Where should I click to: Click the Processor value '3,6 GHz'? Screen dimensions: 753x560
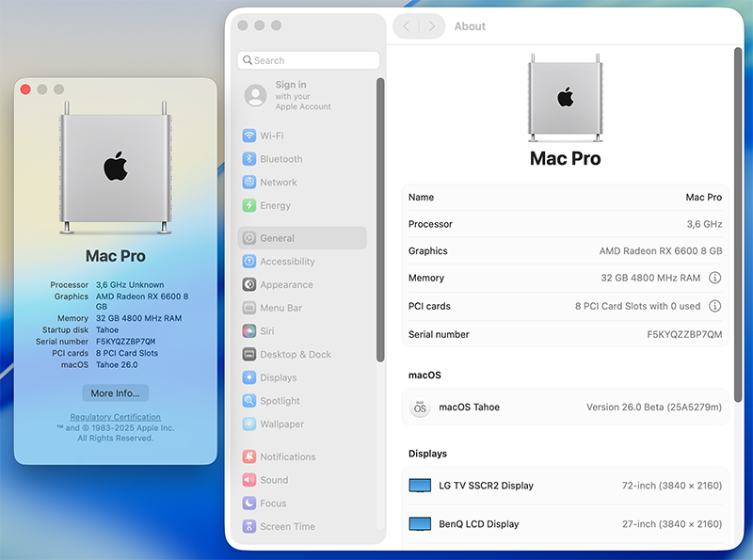point(704,224)
